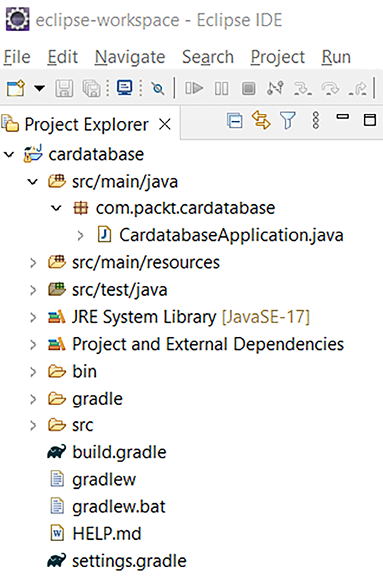Open the terminal monitor icon
383x579 pixels.
point(124,88)
